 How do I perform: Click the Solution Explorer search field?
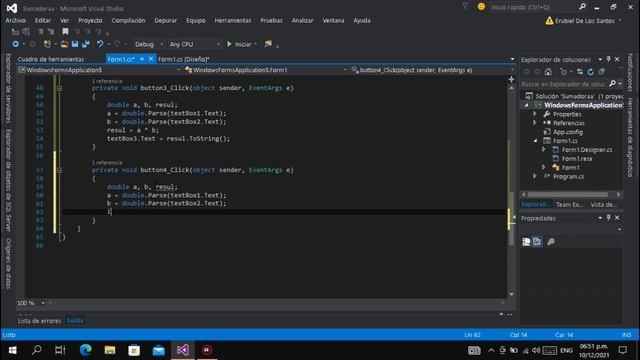click(564, 84)
